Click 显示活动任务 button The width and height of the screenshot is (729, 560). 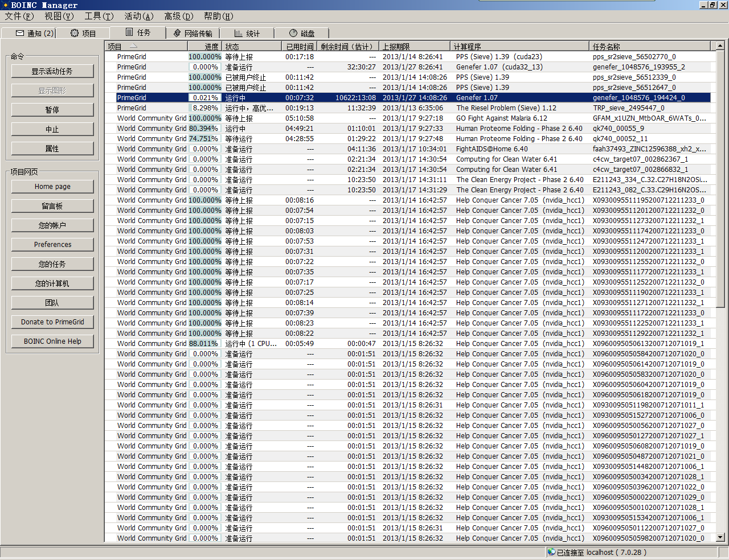click(x=52, y=71)
